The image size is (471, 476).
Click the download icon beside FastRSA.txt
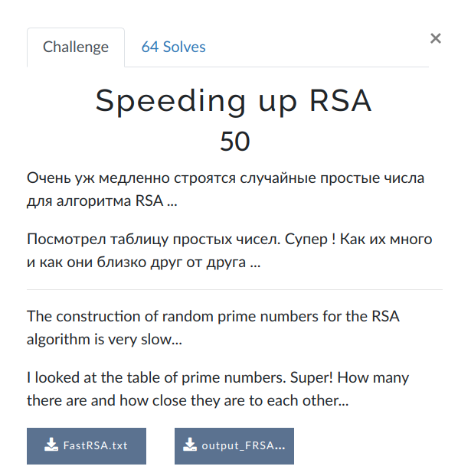coord(51,445)
